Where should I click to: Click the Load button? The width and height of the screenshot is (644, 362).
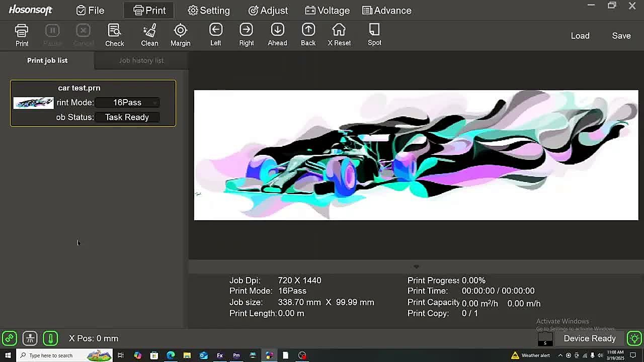(580, 36)
